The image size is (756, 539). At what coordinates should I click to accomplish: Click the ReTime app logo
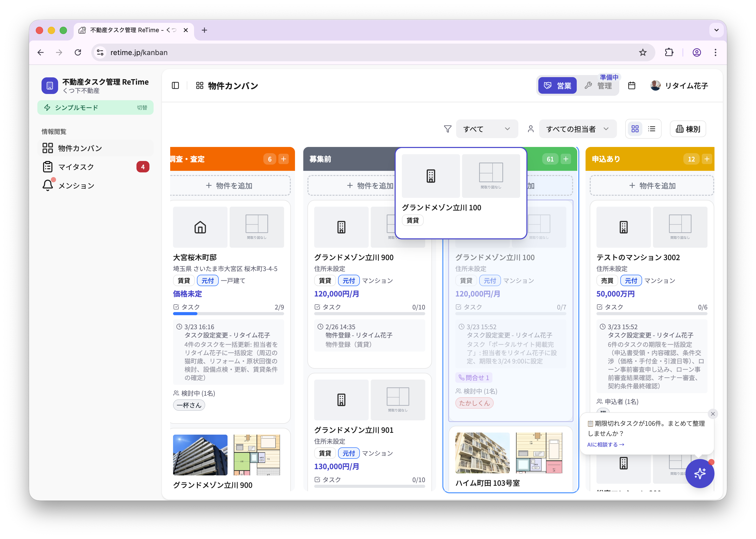[50, 86]
